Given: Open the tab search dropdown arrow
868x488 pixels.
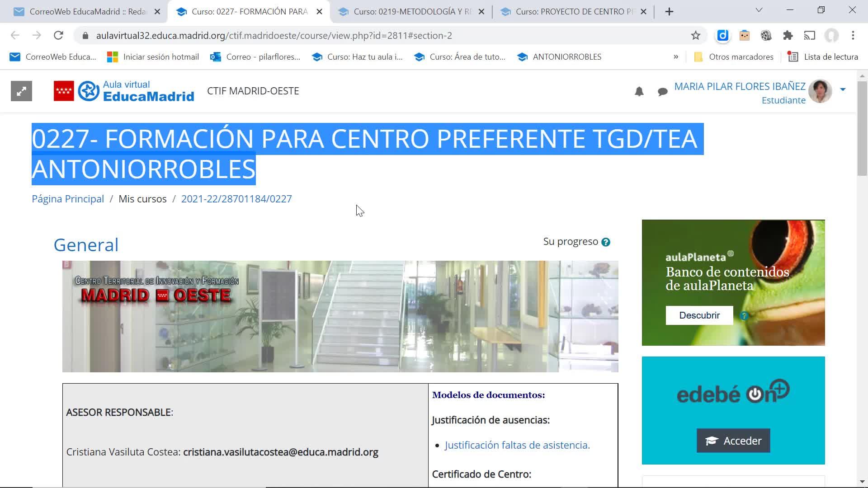Looking at the screenshot, I should [759, 10].
